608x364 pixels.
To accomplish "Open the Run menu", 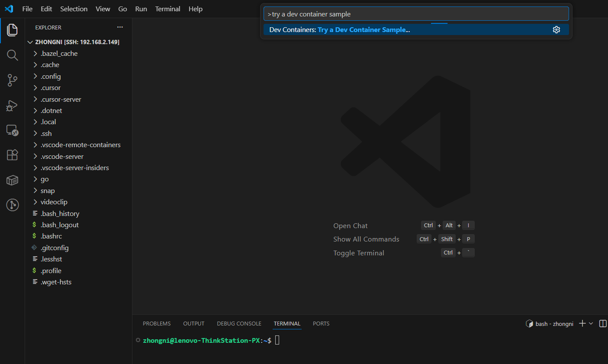I will [141, 9].
